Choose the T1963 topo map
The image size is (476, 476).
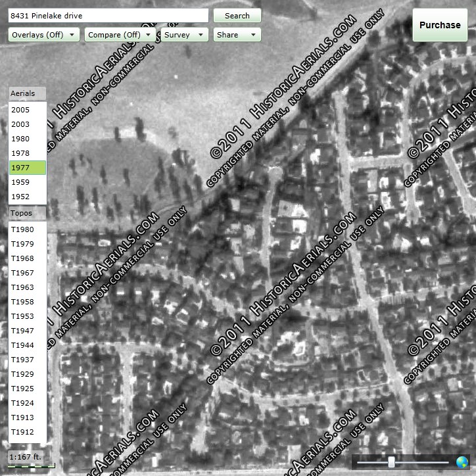(x=28, y=287)
